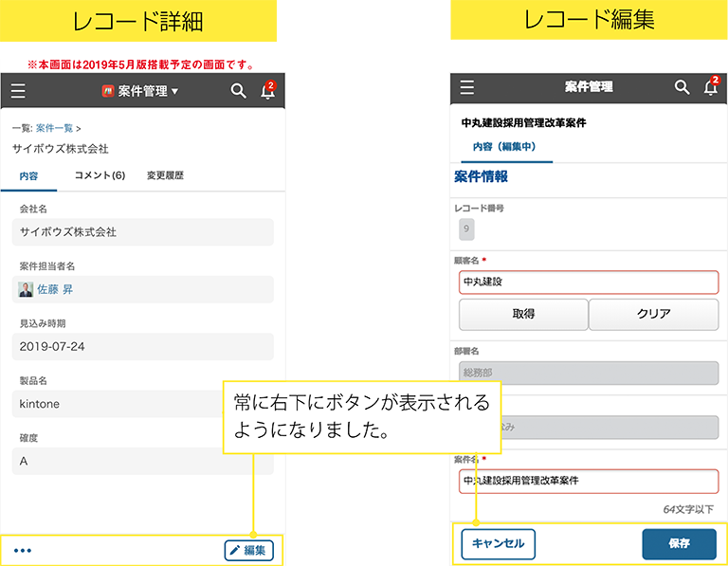Image resolution: width=728 pixels, height=566 pixels.
Task: Click the 案件管理 title in edit header
Action: click(x=589, y=87)
